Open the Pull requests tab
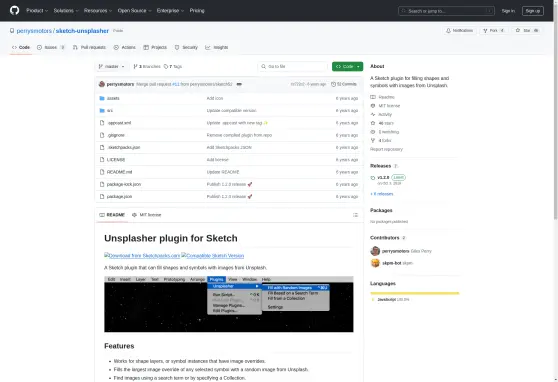 click(x=89, y=47)
